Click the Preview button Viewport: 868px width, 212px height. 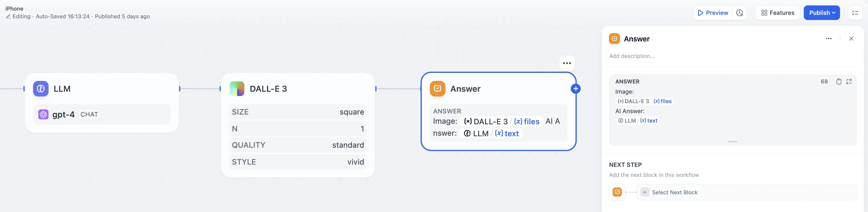click(x=713, y=13)
